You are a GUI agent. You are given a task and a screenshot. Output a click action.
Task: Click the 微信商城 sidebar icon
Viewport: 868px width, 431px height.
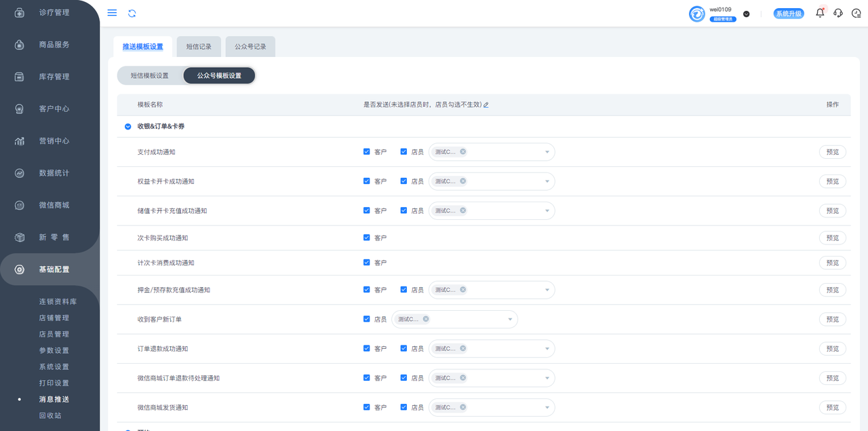pos(20,205)
